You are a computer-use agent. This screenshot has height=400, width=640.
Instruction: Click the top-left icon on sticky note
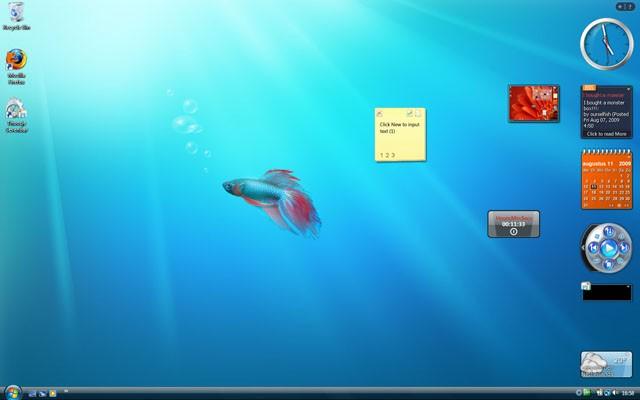[x=380, y=114]
